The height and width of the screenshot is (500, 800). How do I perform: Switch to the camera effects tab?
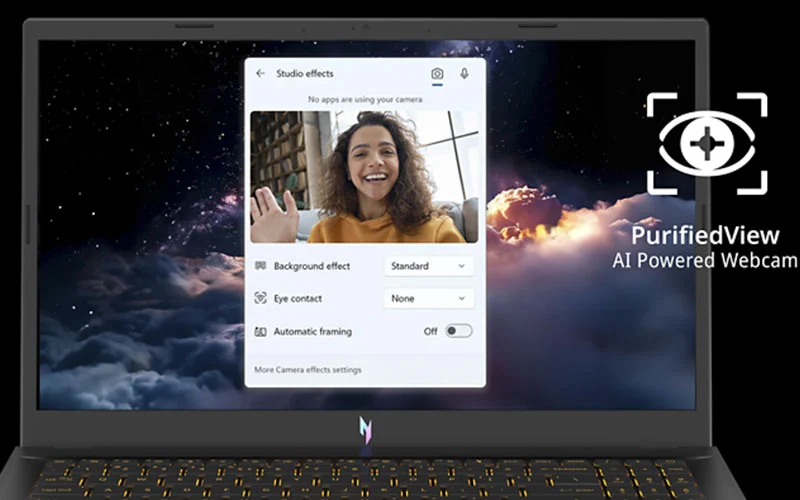tap(437, 74)
